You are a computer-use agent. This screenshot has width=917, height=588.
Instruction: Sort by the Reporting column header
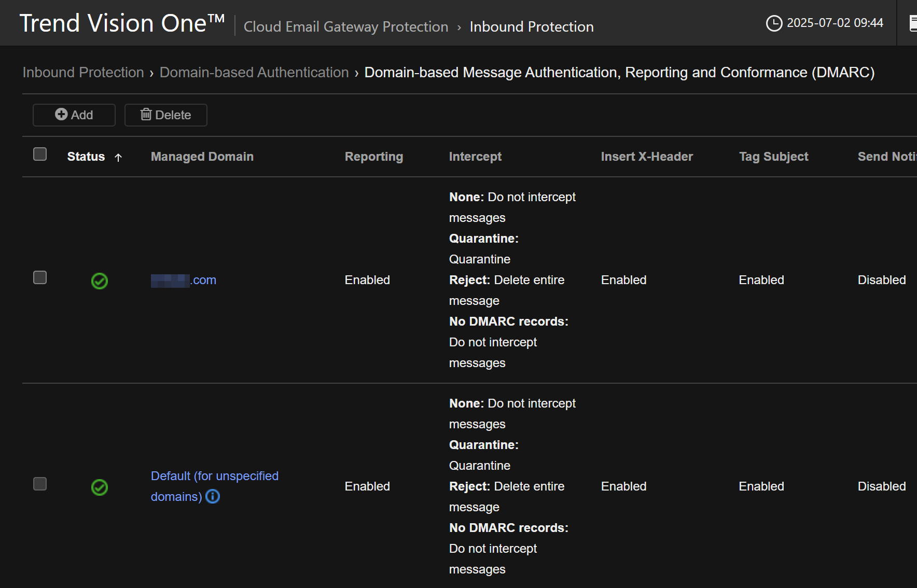pos(373,157)
